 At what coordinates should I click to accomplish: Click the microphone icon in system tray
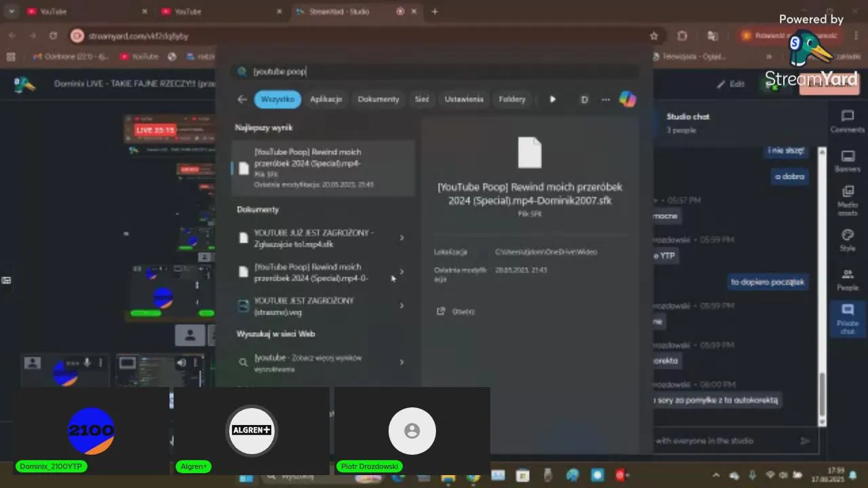click(751, 475)
